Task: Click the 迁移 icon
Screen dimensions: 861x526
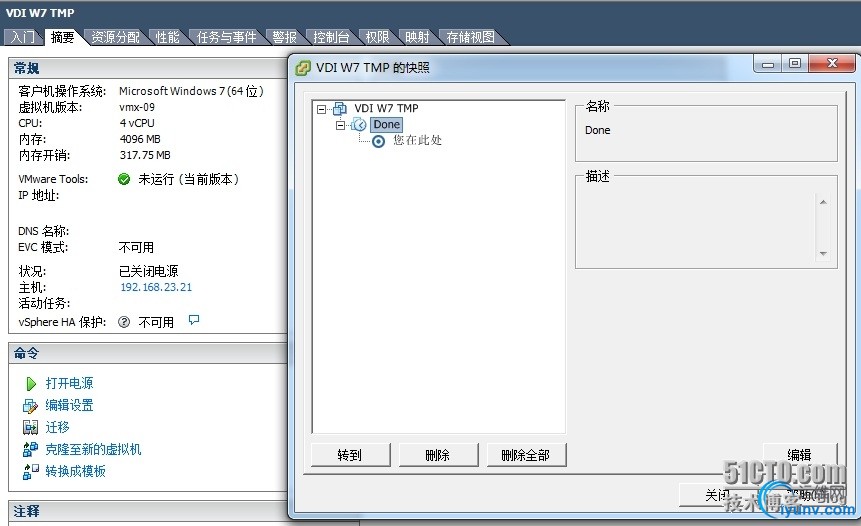Action: click(30, 427)
